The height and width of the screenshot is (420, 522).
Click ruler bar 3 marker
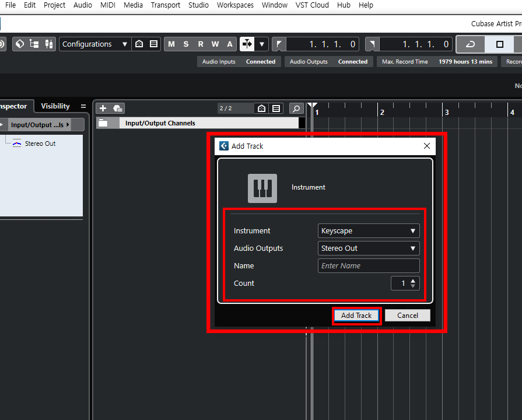click(447, 112)
